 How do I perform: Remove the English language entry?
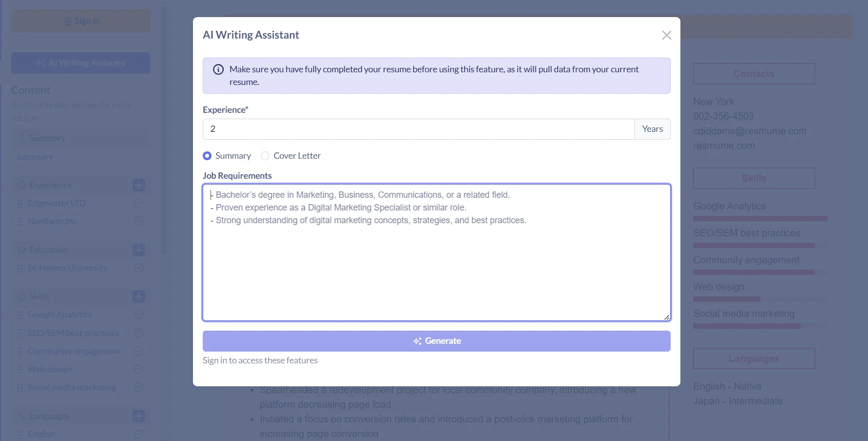pos(139,434)
